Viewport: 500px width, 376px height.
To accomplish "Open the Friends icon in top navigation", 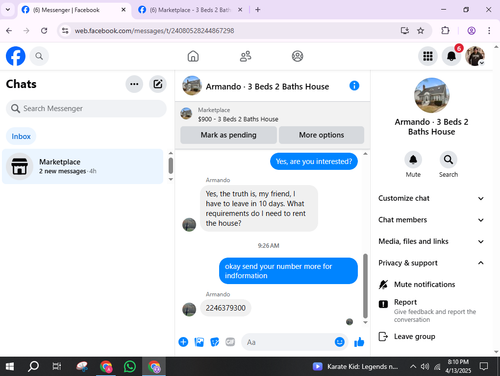I will pyautogui.click(x=245, y=56).
